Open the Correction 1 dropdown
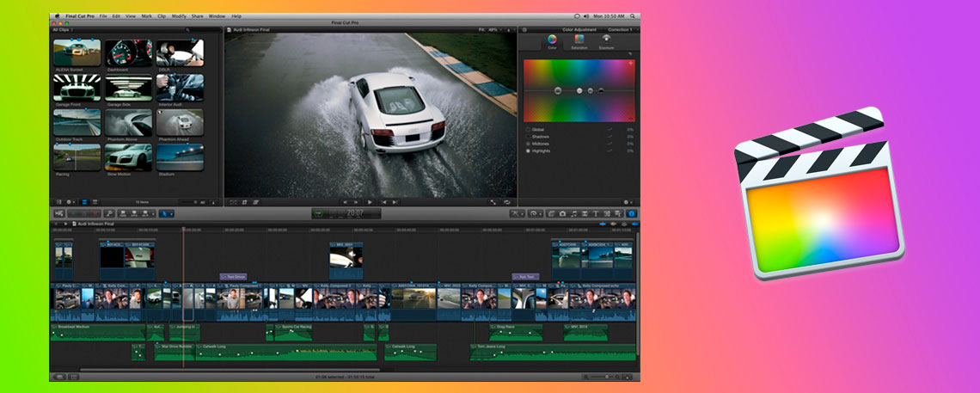 pos(622,29)
